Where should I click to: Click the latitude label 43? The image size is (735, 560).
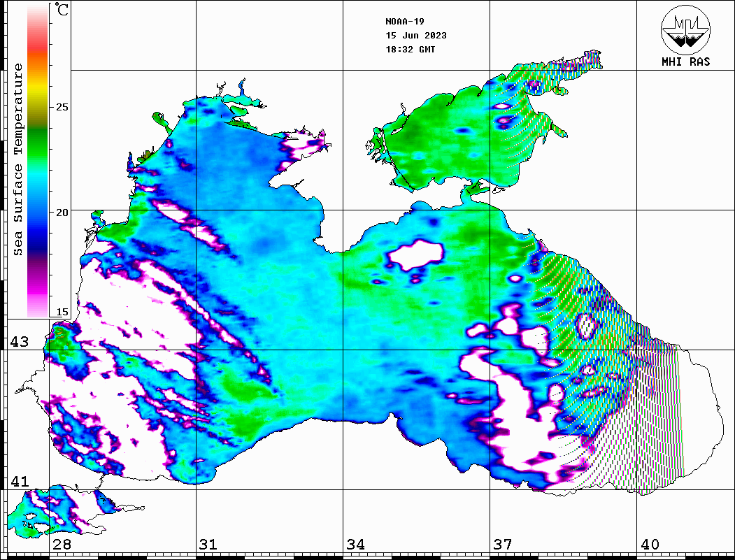[x=19, y=342]
